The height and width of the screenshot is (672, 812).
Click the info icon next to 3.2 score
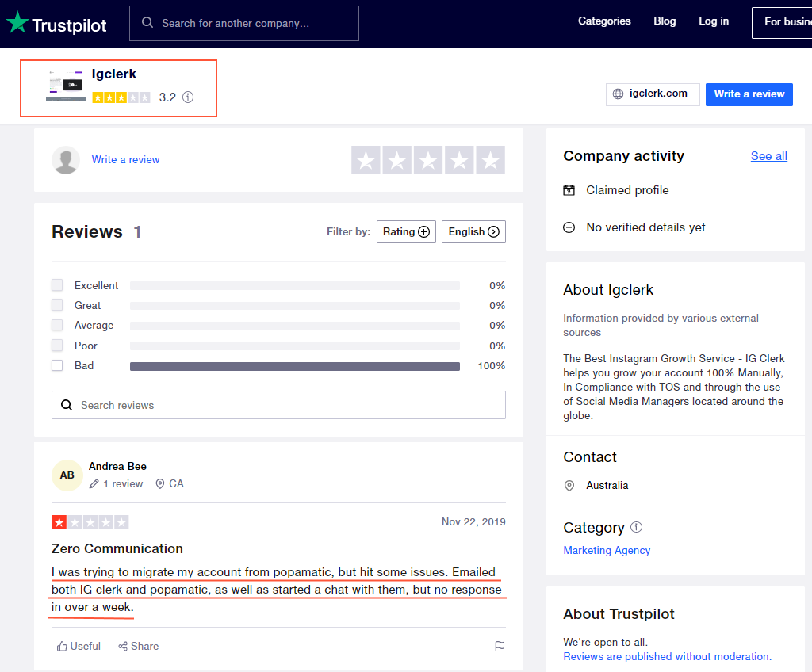point(188,97)
